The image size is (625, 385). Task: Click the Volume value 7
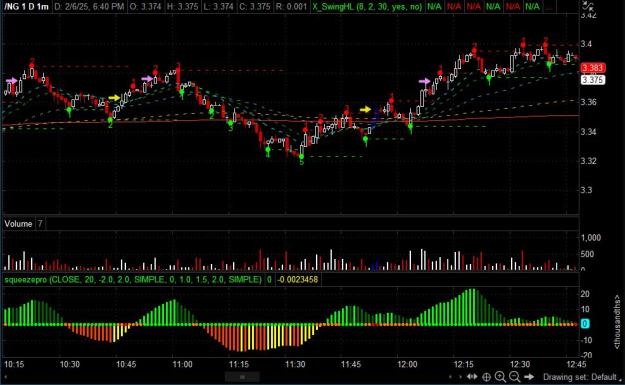tap(40, 224)
